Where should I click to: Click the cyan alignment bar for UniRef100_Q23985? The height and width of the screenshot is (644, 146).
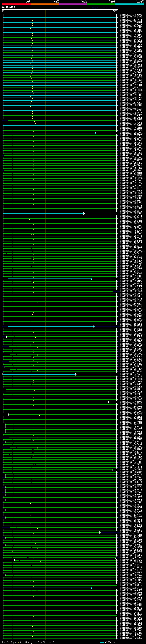tap(44, 214)
